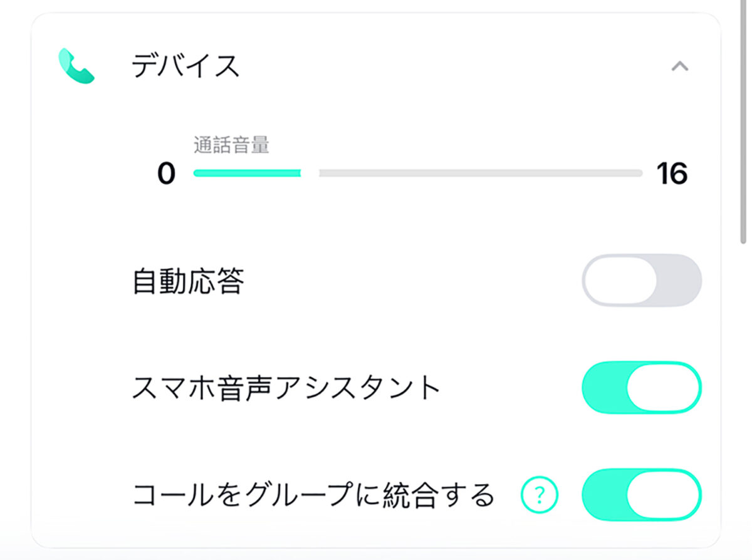Click the 自動応答 setting label

(x=188, y=282)
